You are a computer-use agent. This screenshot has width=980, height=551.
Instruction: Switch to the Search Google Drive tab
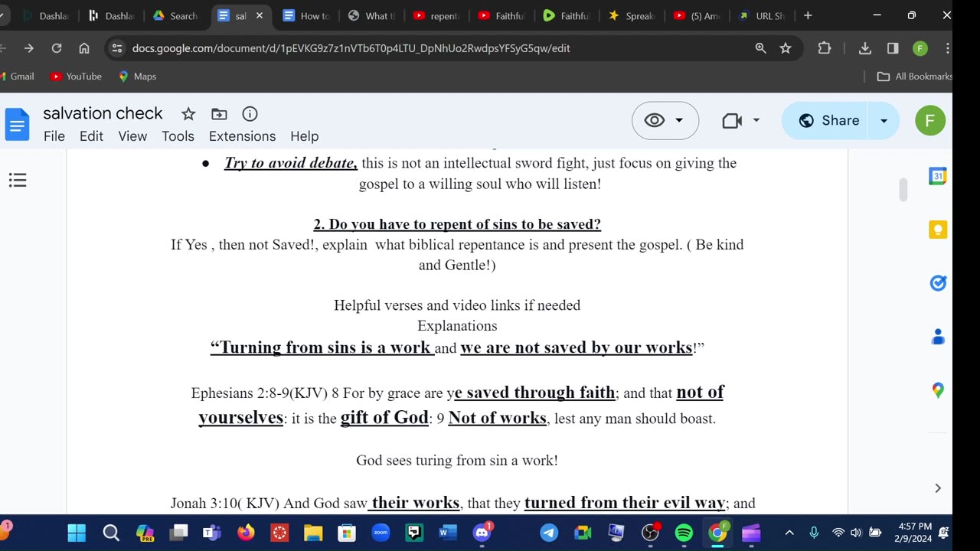click(x=176, y=15)
